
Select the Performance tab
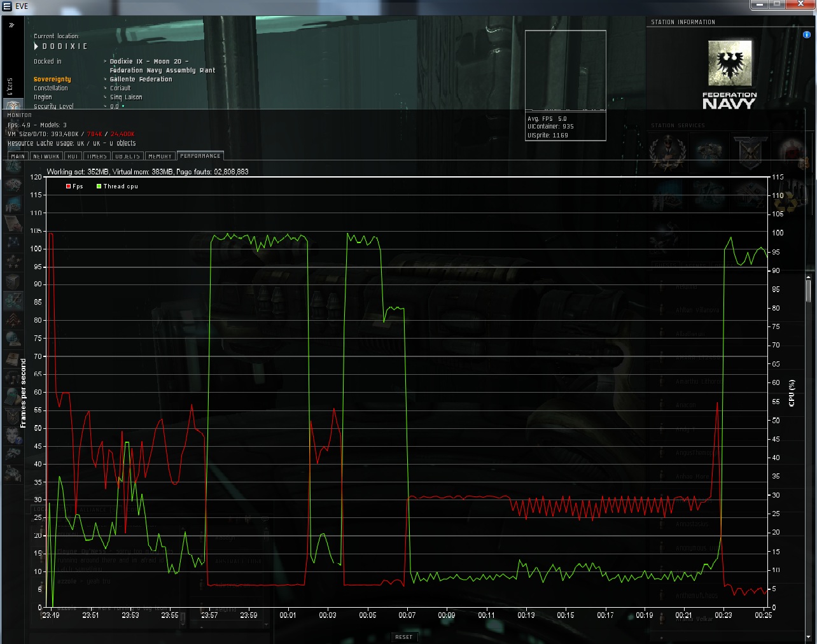tap(200, 156)
